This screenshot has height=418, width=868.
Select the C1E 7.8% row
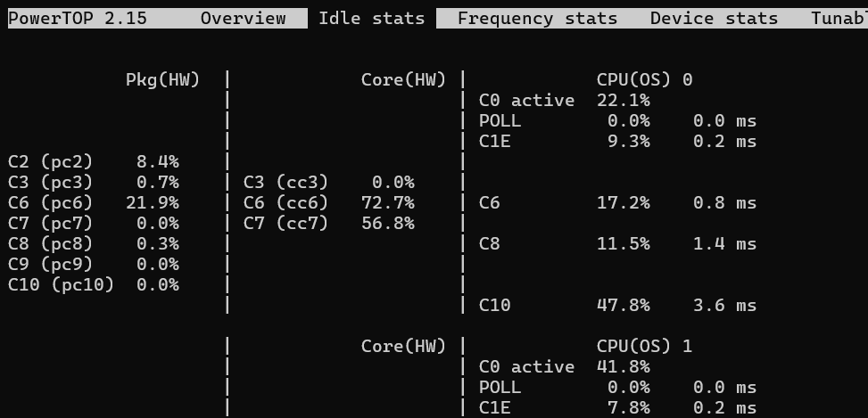click(618, 407)
